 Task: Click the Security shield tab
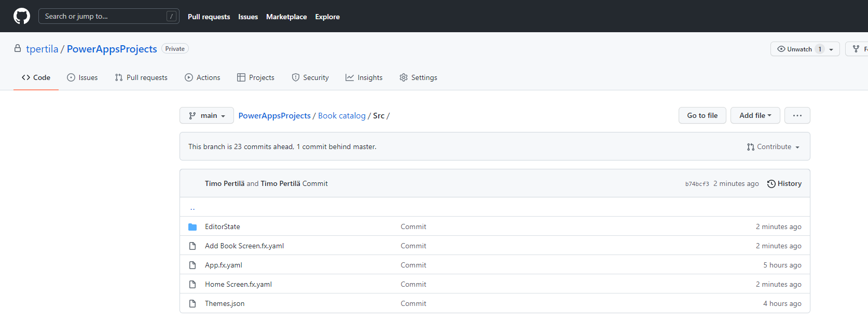click(x=310, y=77)
